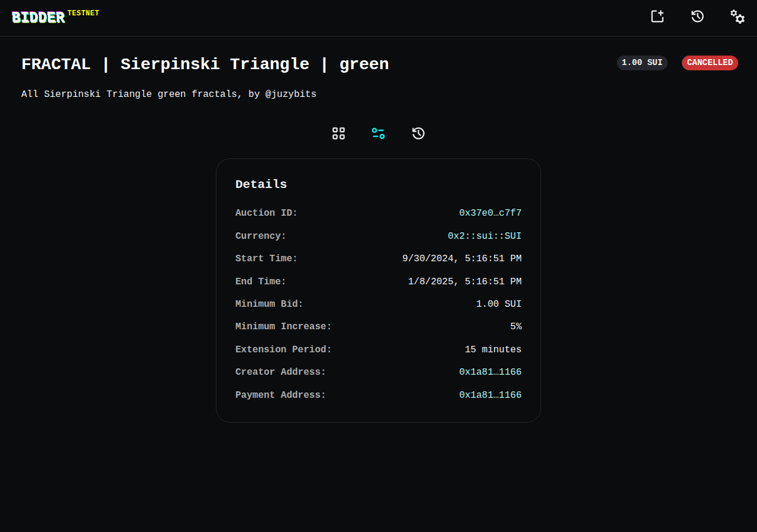Screen dimensions: 757x532
Task: Click the BIDDER logo
Action: (x=38, y=18)
